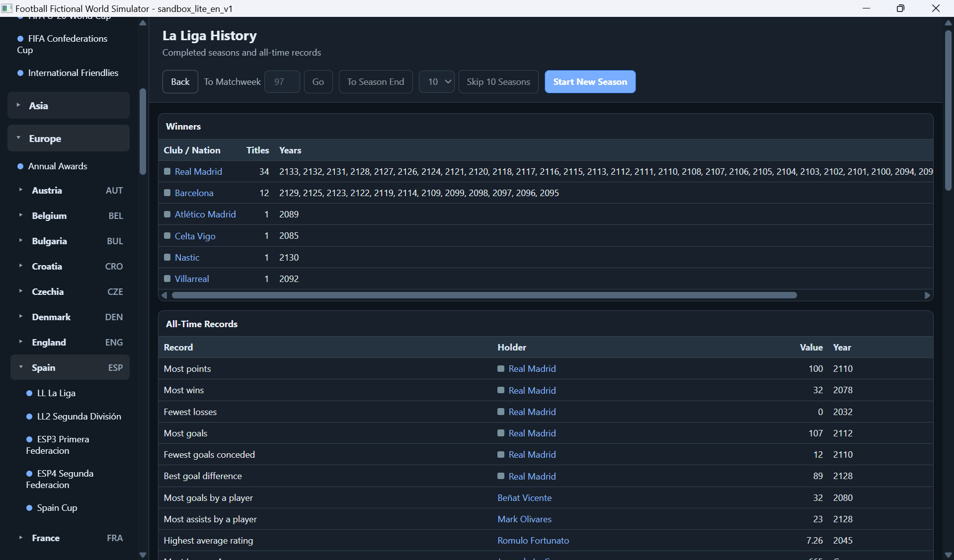Image resolution: width=954 pixels, height=560 pixels.
Task: Click the Celta Vigo color badge
Action: tap(167, 236)
